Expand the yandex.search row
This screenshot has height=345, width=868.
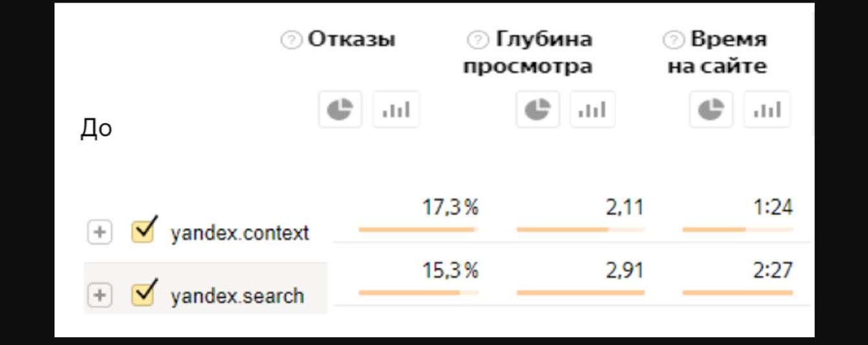click(x=99, y=295)
